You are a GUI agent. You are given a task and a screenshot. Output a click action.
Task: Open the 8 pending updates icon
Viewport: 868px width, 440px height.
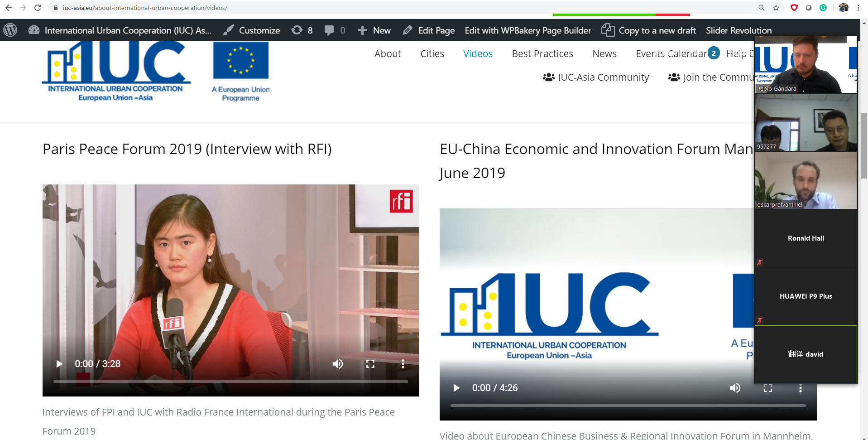click(302, 30)
